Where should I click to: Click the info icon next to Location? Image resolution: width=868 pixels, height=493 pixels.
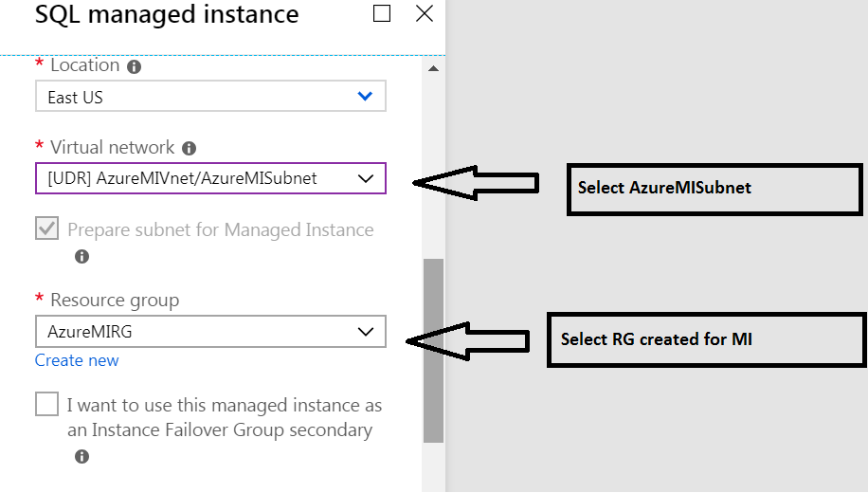[134, 67]
